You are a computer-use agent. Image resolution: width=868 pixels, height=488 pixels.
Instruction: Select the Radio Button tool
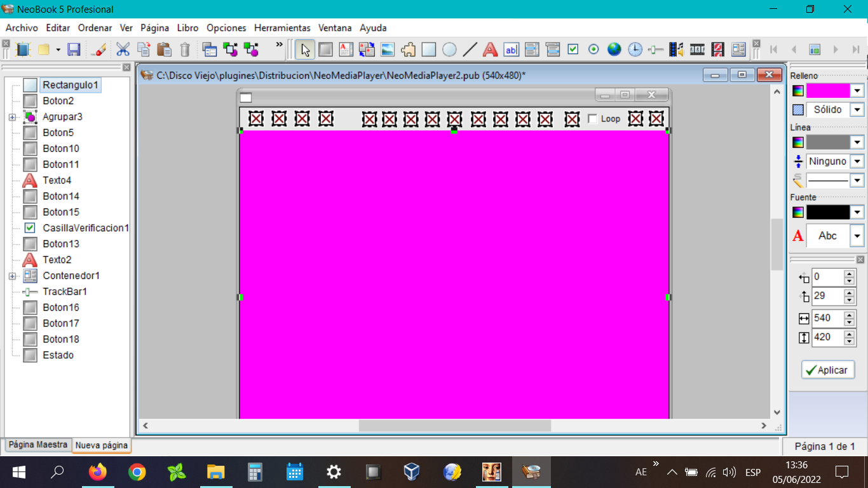point(593,50)
